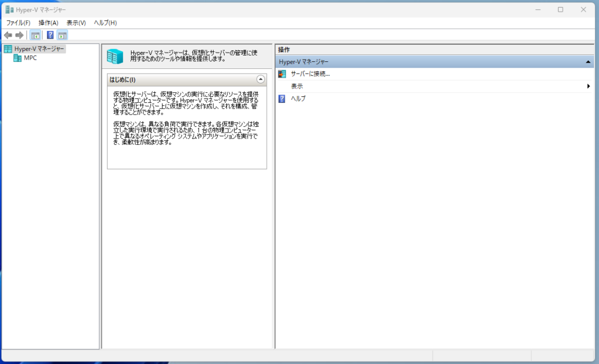Click the サーバーに接続 icon
Image resolution: width=599 pixels, height=364 pixels.
click(x=282, y=74)
